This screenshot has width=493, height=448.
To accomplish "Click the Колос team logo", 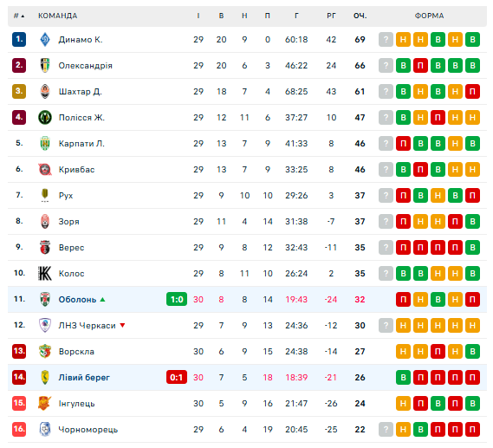I will 45,274.
